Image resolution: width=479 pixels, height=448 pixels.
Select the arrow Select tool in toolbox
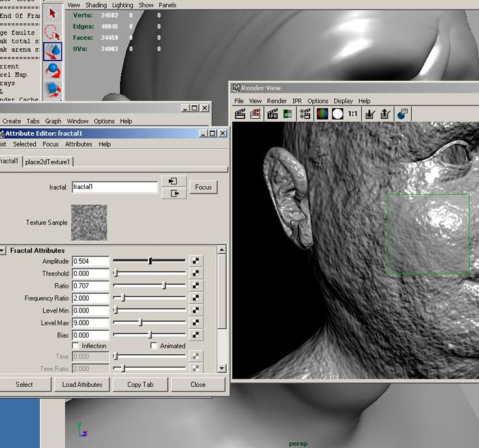tap(52, 13)
